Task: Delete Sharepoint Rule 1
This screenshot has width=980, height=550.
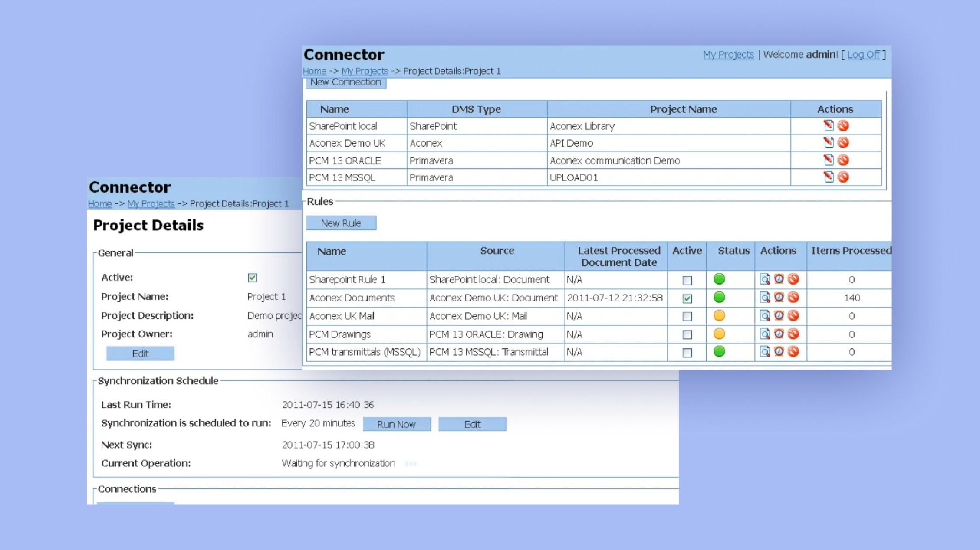Action: (x=793, y=279)
